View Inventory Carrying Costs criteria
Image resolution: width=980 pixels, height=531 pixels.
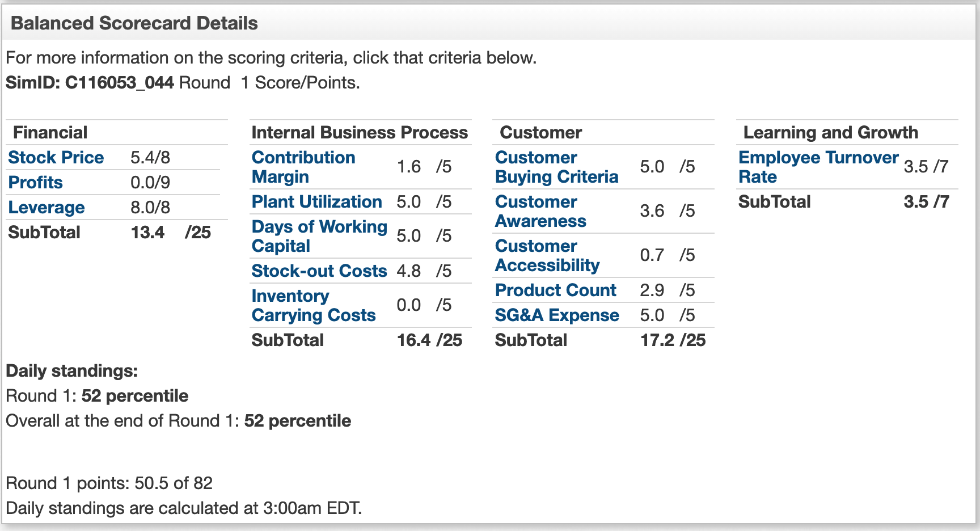tap(314, 305)
